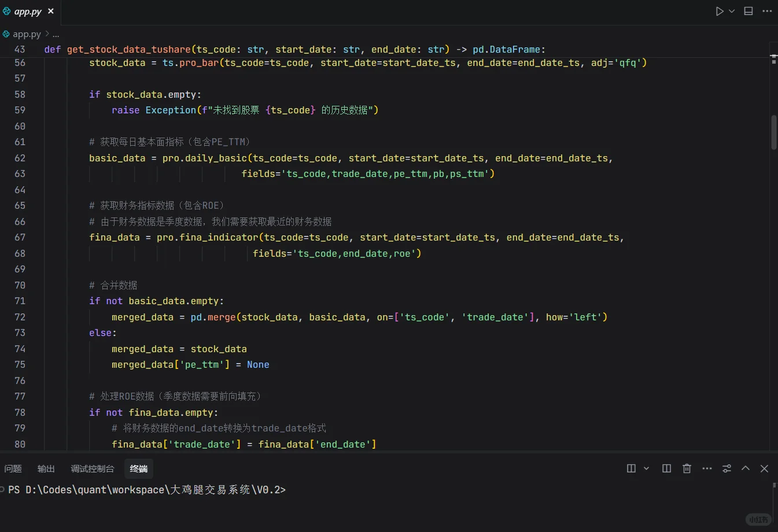Image resolution: width=778 pixels, height=532 pixels.
Task: Click the comment on line 79 about end_date
Action: click(219, 428)
